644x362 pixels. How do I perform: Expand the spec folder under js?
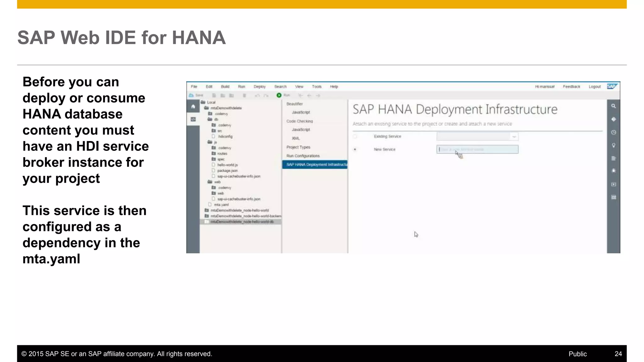point(214,159)
